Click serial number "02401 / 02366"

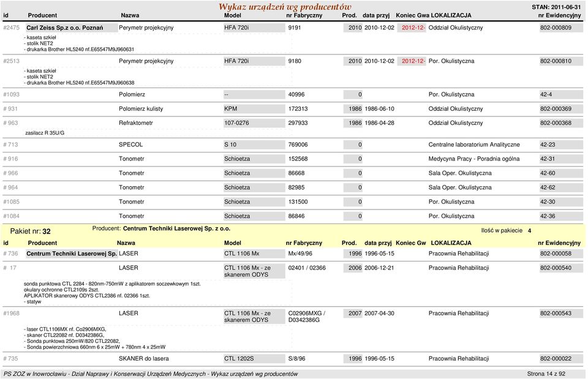tap(307, 268)
